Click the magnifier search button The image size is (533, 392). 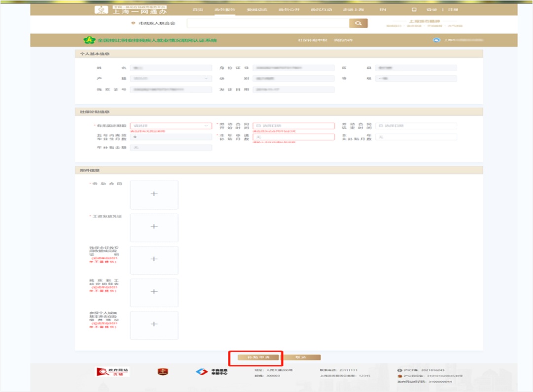click(x=358, y=23)
